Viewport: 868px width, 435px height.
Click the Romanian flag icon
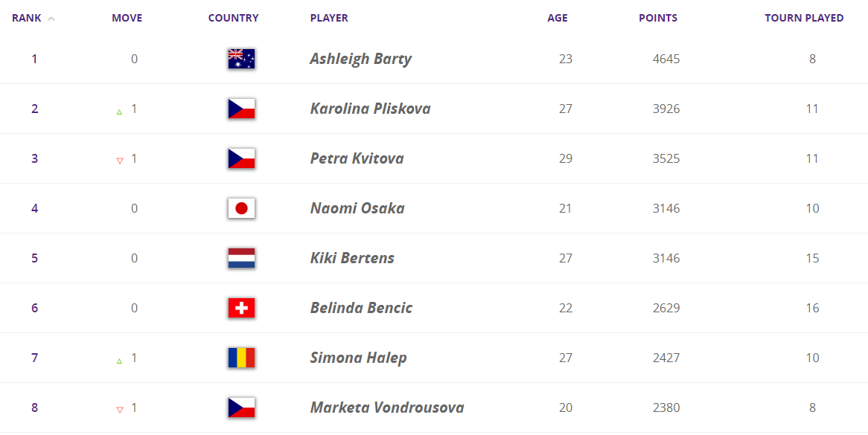coord(241,358)
